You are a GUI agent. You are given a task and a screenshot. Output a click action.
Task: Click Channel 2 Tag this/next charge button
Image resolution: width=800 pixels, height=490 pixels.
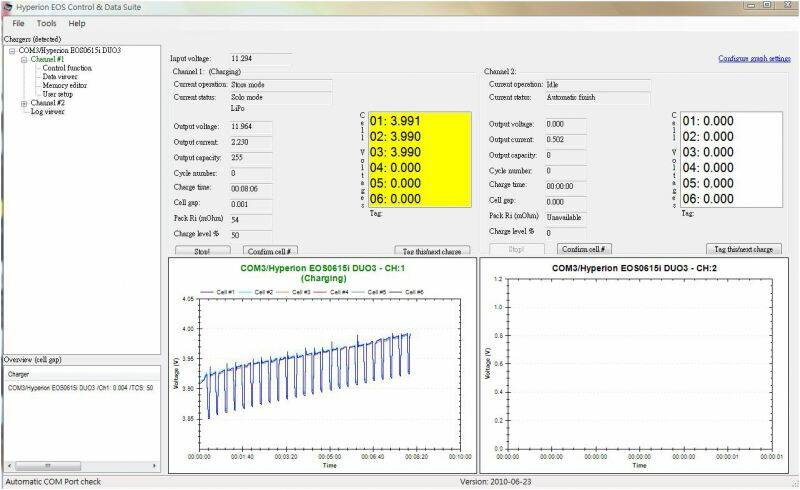click(744, 249)
